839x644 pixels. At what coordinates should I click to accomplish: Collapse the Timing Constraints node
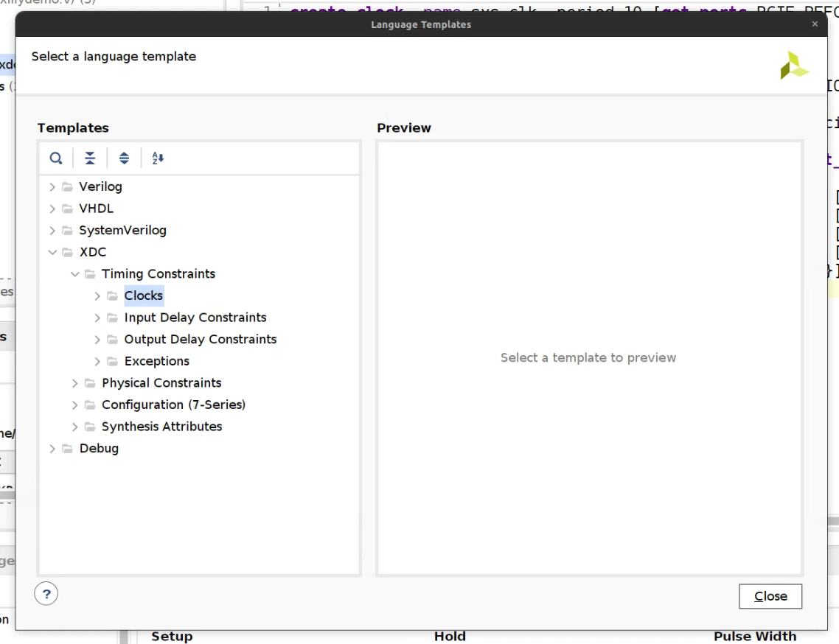tap(75, 274)
